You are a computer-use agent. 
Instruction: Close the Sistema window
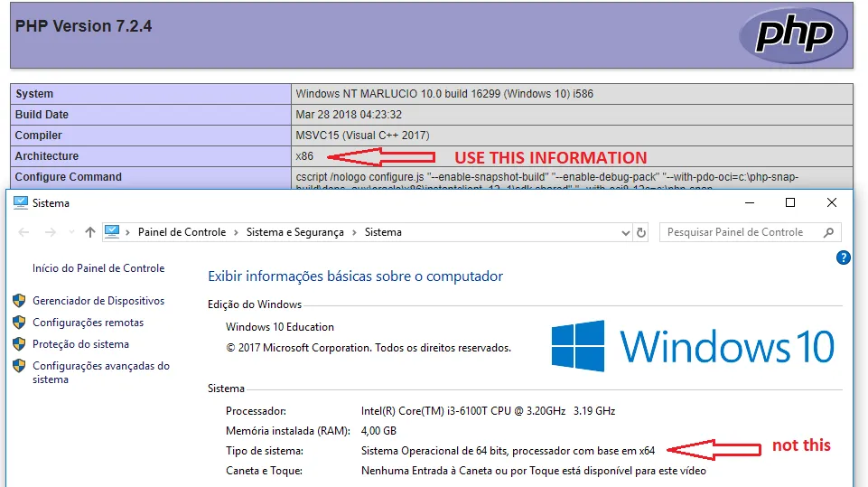(832, 202)
